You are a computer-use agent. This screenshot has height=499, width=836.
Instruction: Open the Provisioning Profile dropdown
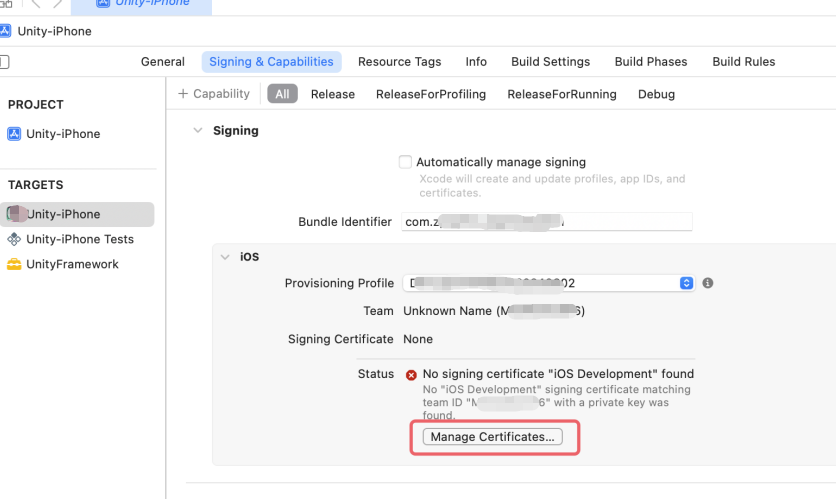point(549,283)
